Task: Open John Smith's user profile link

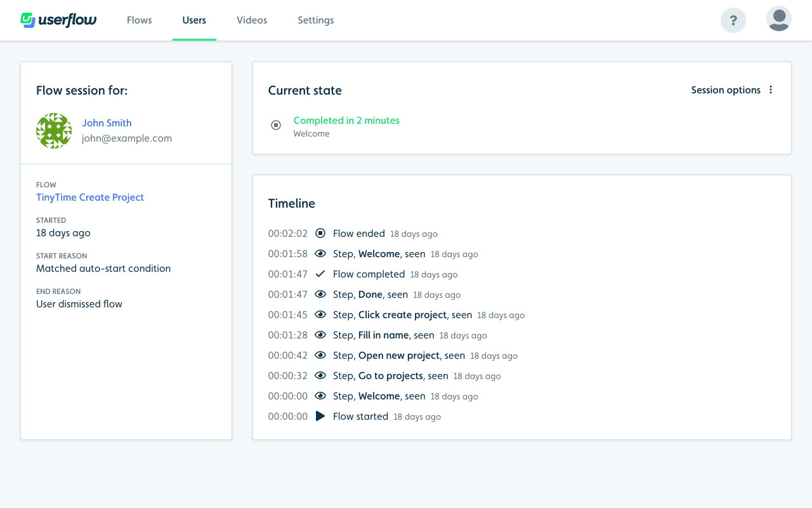Action: coord(107,123)
